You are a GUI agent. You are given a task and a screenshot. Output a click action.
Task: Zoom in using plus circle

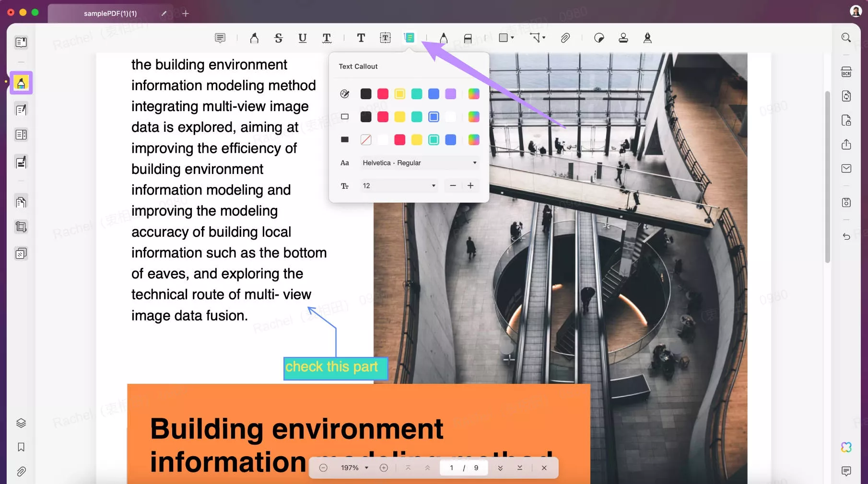click(384, 468)
